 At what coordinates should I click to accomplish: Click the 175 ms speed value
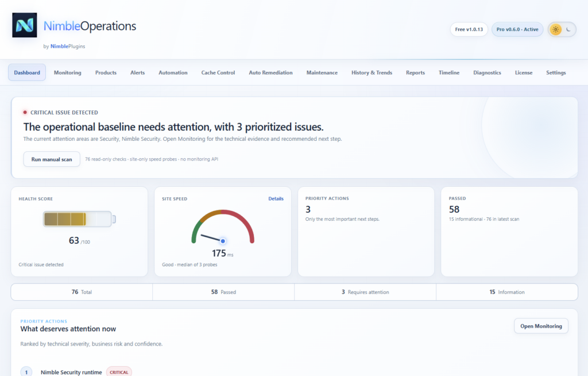(223, 254)
